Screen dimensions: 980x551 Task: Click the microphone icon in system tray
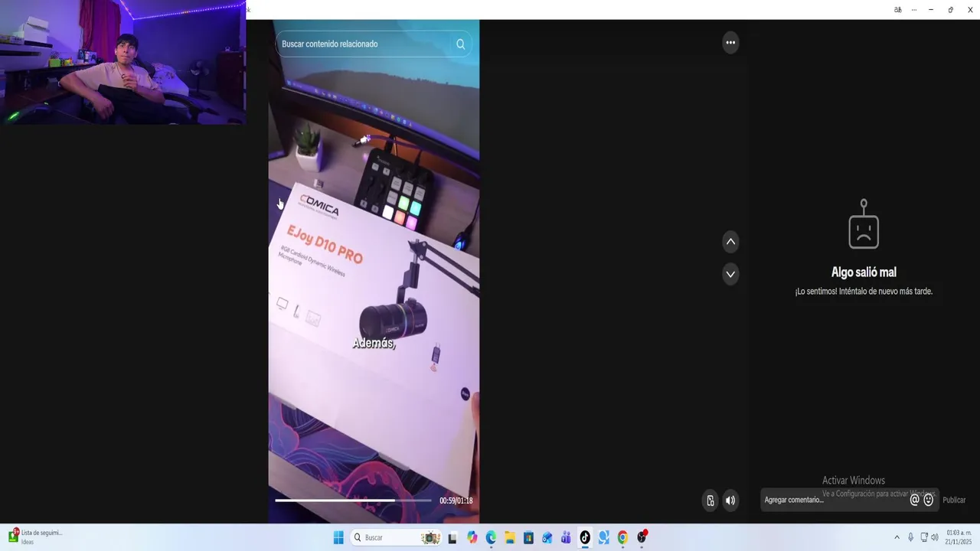click(910, 537)
